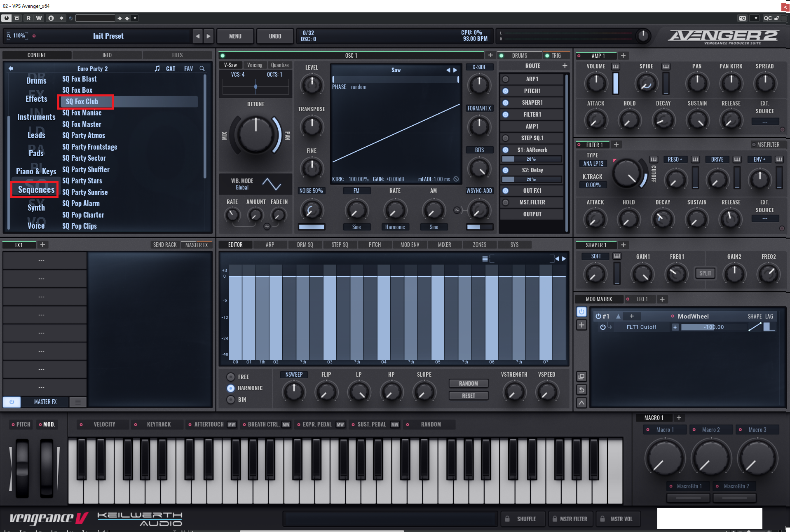Select the SQ Party Atmos preset
The width and height of the screenshot is (790, 532).
84,136
